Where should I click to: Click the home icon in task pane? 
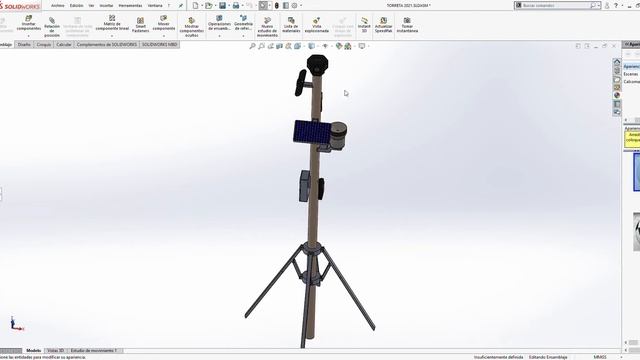tap(617, 62)
